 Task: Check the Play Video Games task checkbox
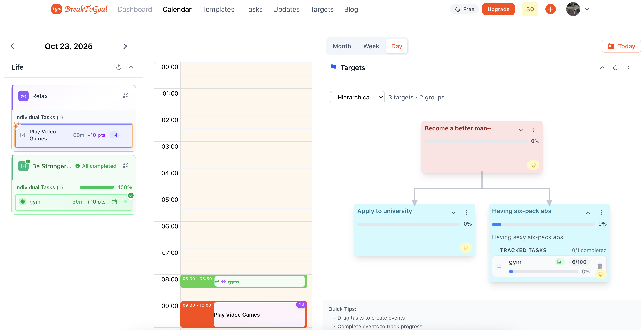point(22,135)
